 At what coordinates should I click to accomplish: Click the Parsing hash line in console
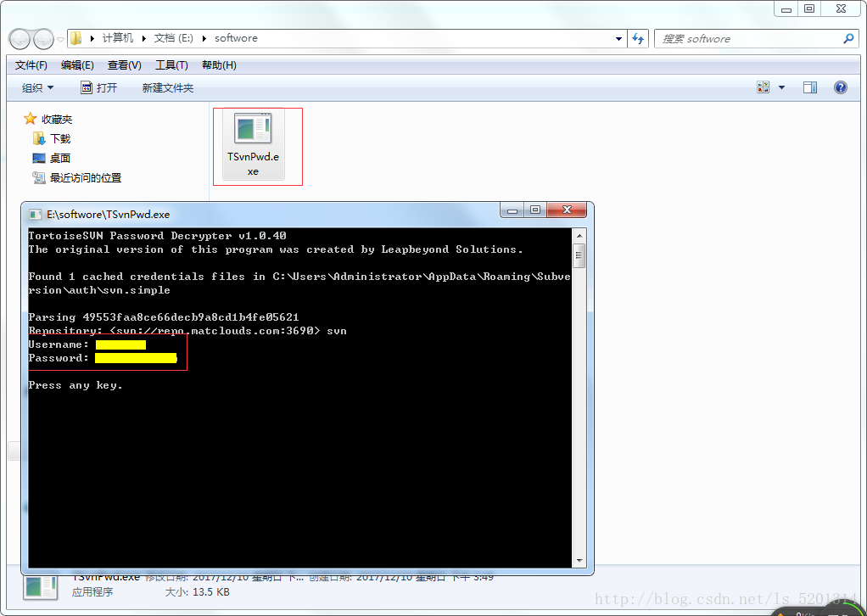tap(164, 317)
